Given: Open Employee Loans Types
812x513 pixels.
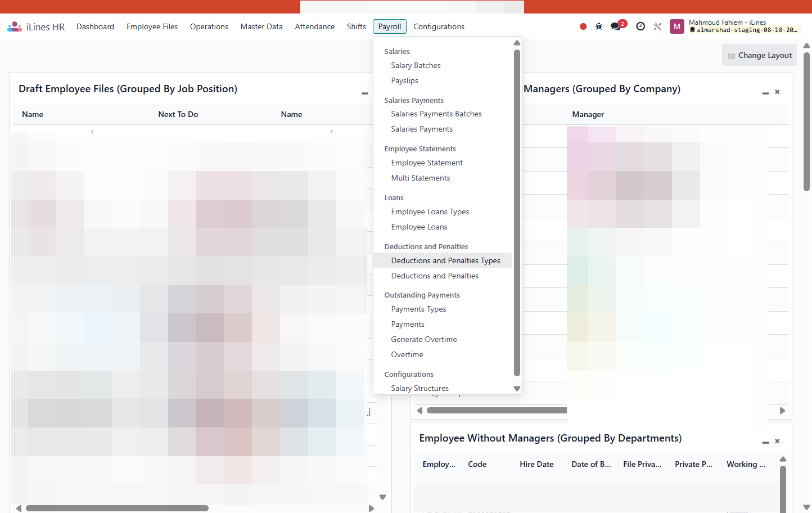Looking at the screenshot, I should pos(430,211).
